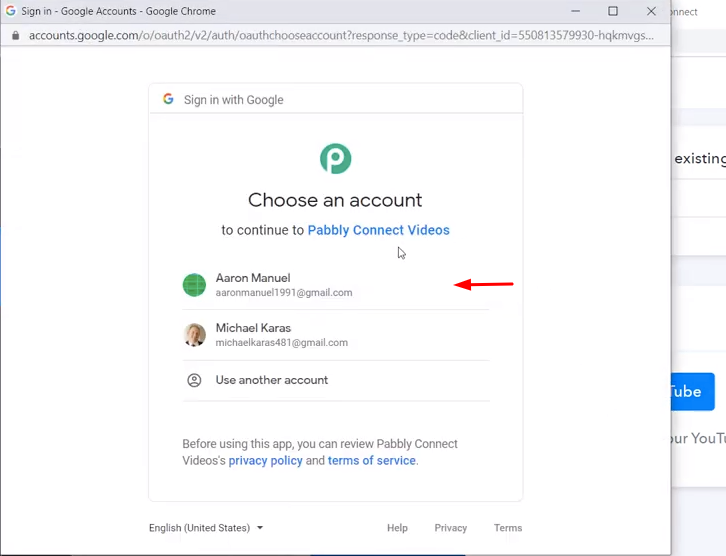Viewport: 726px width, 556px height.
Task: Click the Help footer link
Action: [x=397, y=528]
